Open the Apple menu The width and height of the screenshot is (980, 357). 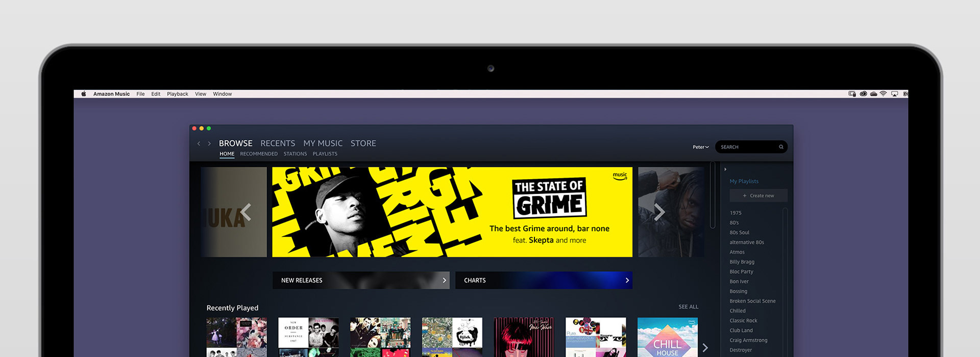coord(83,94)
